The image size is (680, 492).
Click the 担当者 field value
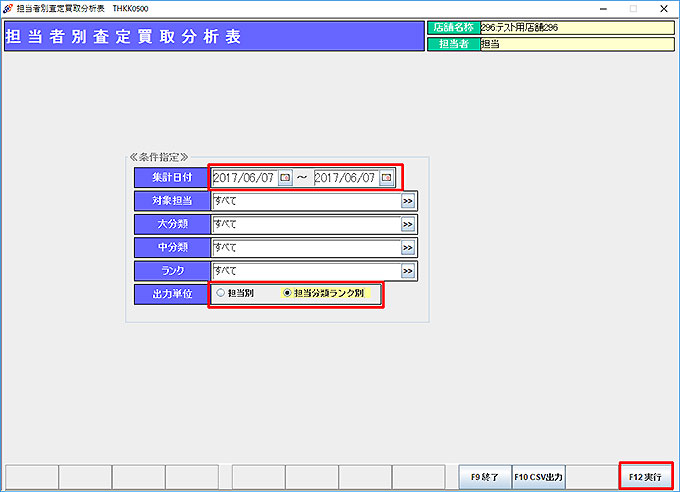click(x=577, y=44)
